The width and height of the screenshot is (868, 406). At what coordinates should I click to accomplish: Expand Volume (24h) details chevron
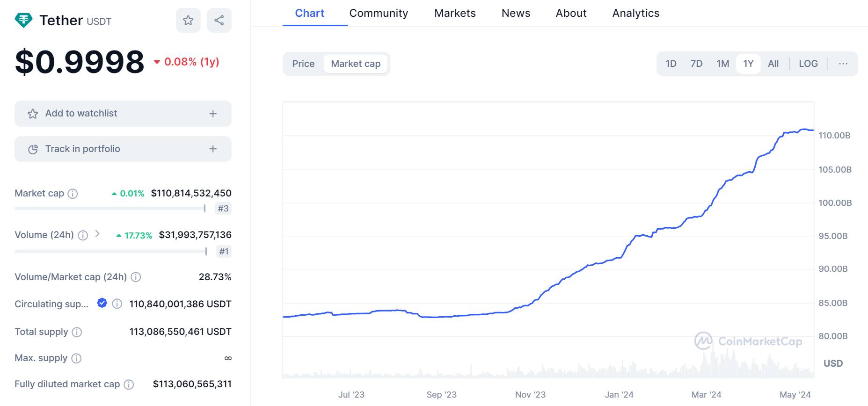point(97,233)
